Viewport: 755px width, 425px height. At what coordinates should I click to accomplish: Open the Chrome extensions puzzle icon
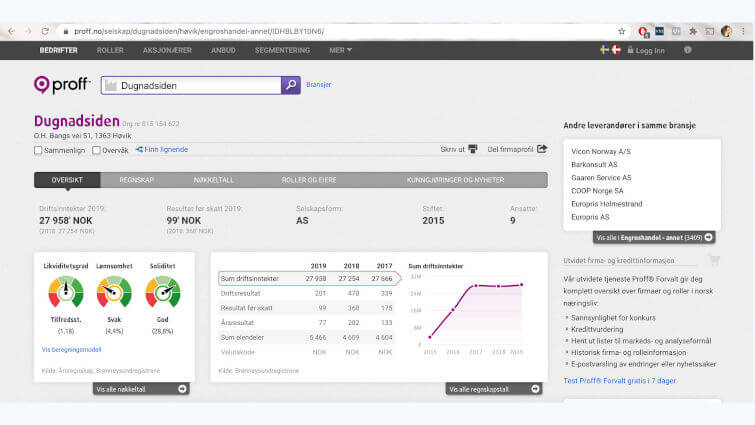pos(693,31)
